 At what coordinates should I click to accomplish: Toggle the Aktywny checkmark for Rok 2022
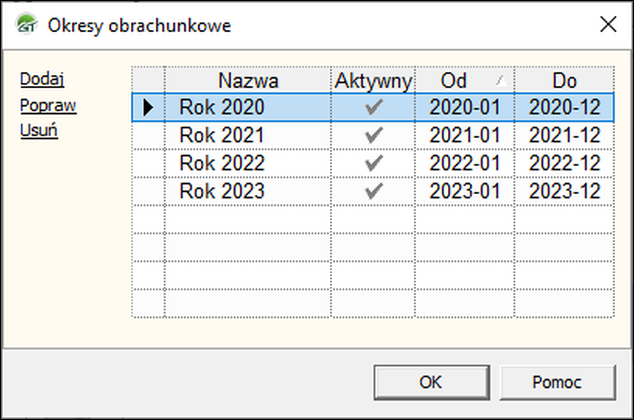(x=374, y=163)
